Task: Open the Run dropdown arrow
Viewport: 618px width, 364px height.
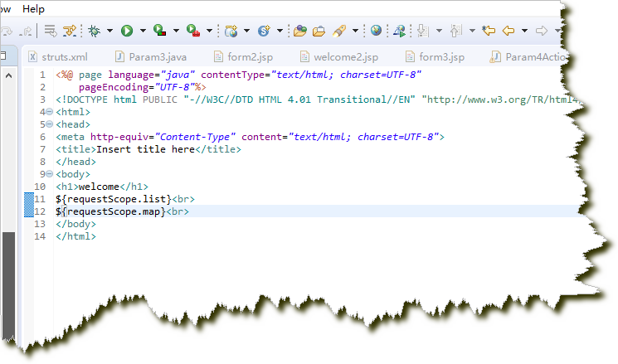Action: click(143, 31)
